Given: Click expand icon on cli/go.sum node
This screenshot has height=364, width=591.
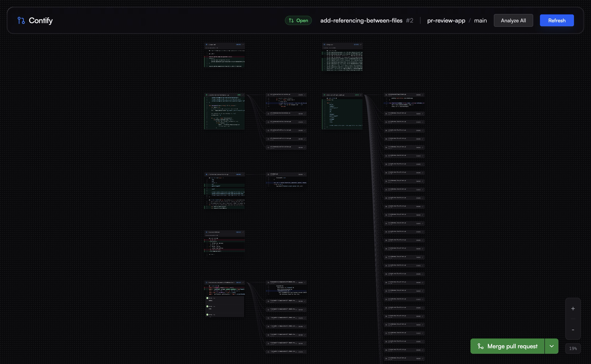Looking at the screenshot, I should tap(361, 45).
